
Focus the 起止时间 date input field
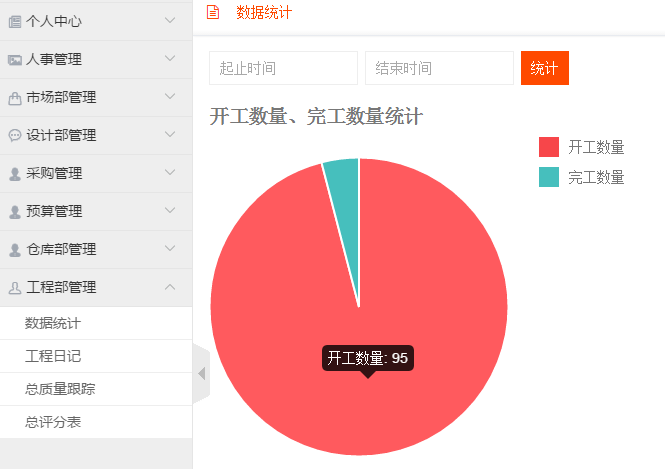click(x=283, y=68)
